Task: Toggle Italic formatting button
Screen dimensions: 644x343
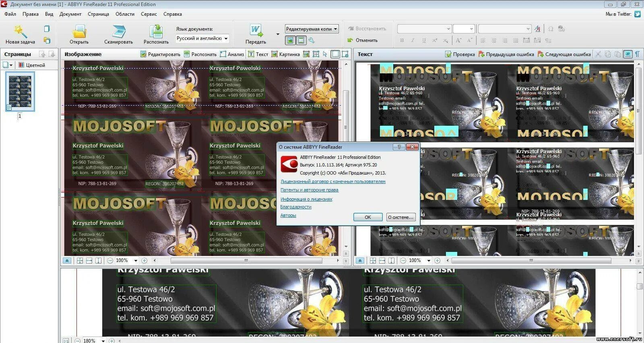Action: pos(413,40)
